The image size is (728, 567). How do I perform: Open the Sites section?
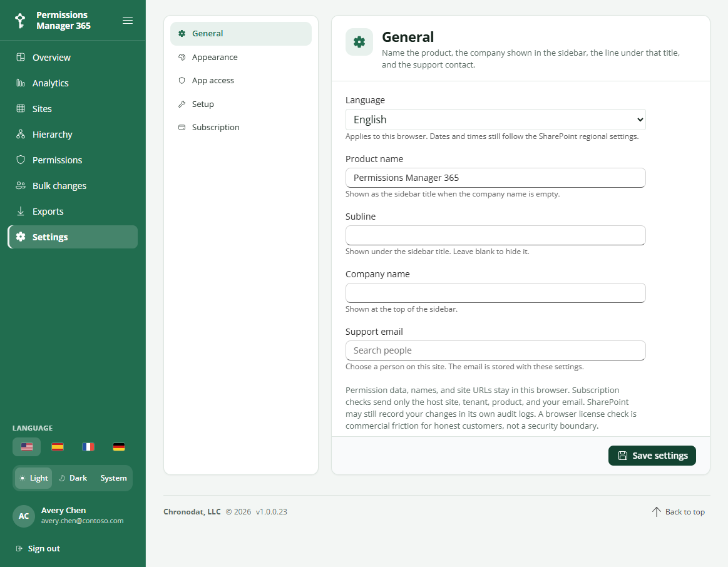coord(73,108)
